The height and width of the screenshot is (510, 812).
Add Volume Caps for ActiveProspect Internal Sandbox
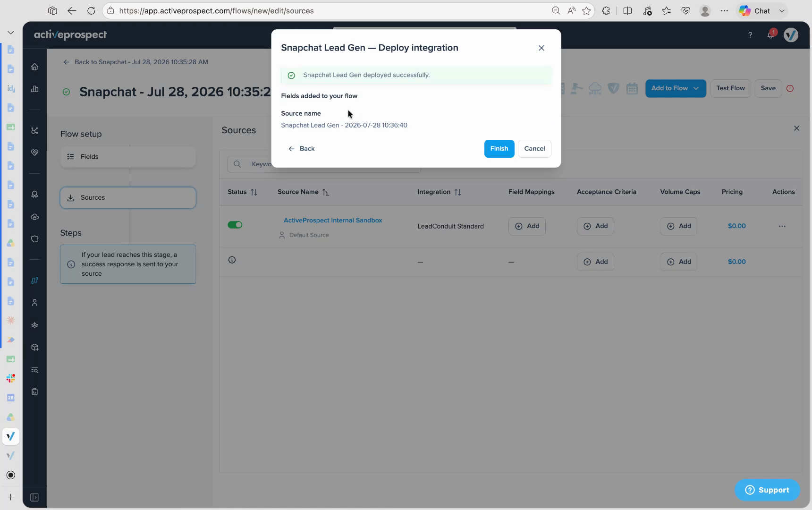click(678, 226)
